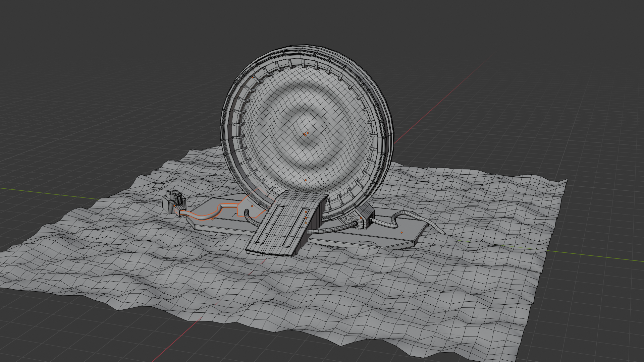Viewport: 644px width, 362px height.
Task: Click the origin dot at the portal center
Action: pyautogui.click(x=305, y=134)
